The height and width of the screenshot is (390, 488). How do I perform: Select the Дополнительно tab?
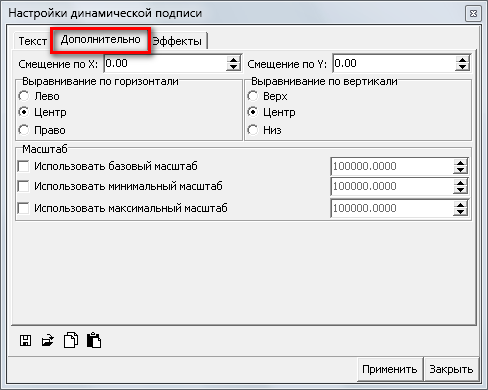coord(101,39)
